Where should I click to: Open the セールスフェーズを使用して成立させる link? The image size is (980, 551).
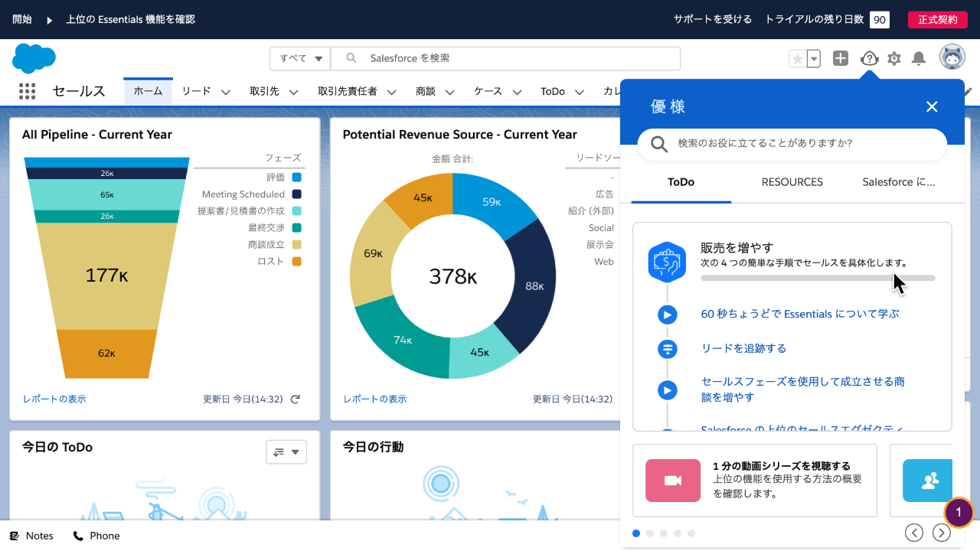coord(804,389)
